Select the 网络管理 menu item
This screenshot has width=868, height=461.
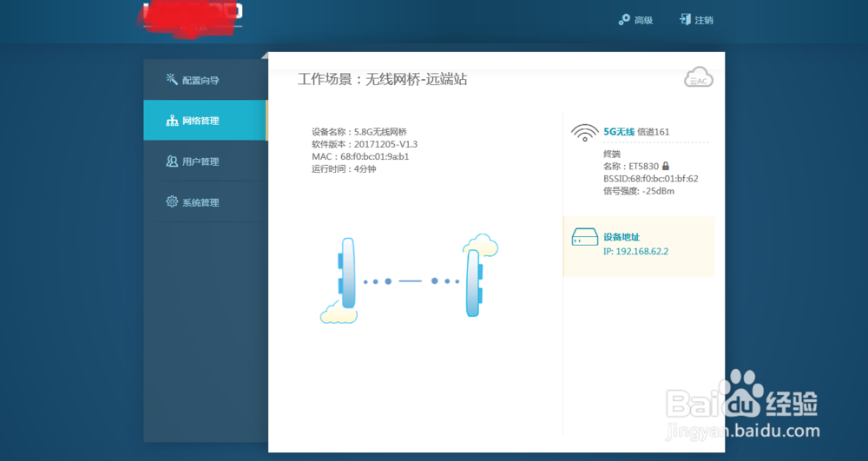tap(206, 120)
